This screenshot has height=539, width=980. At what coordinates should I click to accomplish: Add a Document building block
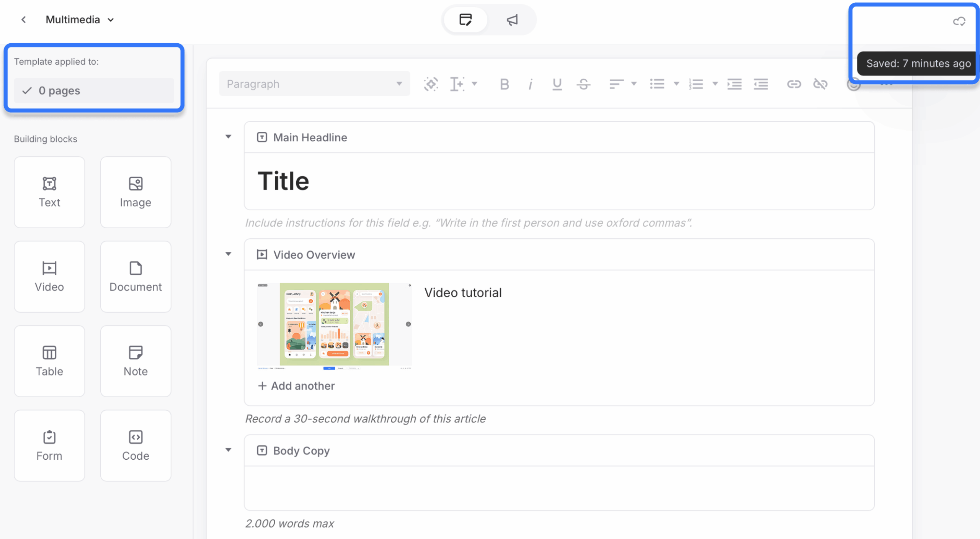[x=136, y=277]
